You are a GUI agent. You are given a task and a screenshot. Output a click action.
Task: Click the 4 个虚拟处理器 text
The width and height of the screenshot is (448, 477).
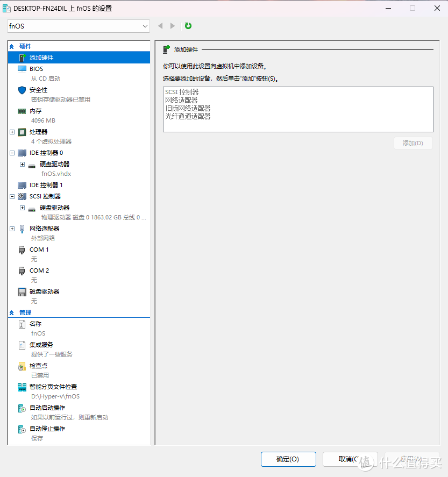pos(51,141)
